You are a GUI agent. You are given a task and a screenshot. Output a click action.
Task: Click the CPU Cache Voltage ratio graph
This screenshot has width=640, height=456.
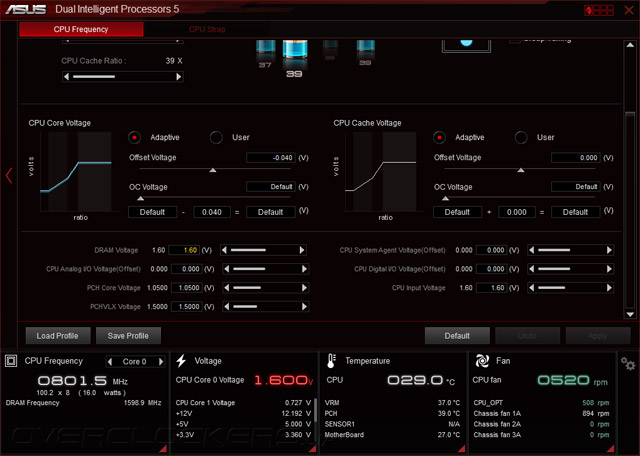(x=381, y=172)
